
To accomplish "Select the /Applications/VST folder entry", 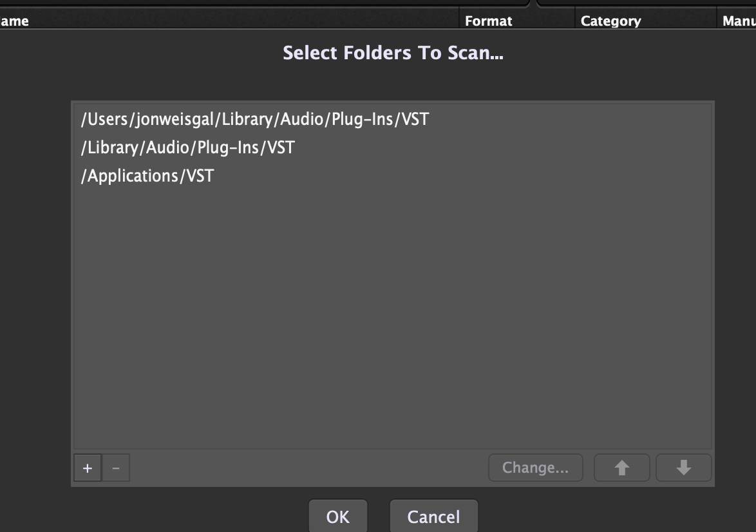I will tap(393, 176).
